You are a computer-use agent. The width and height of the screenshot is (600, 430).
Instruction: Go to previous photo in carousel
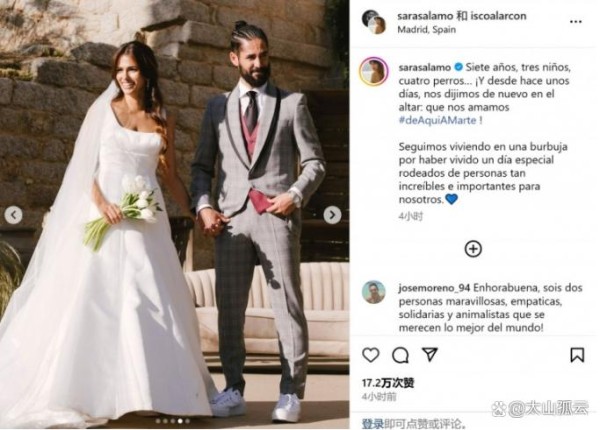pyautogui.click(x=13, y=215)
